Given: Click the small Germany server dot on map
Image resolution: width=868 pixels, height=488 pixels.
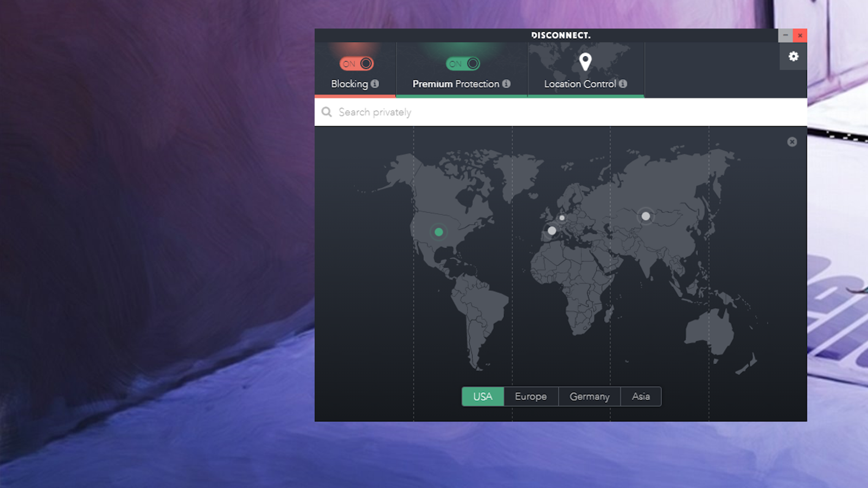Looking at the screenshot, I should [562, 217].
